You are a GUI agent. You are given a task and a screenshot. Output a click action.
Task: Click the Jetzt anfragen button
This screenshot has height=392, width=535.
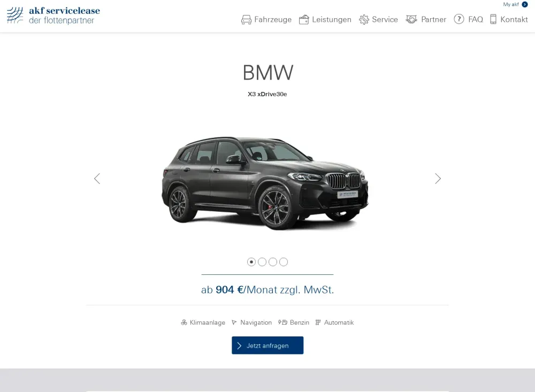(267, 345)
